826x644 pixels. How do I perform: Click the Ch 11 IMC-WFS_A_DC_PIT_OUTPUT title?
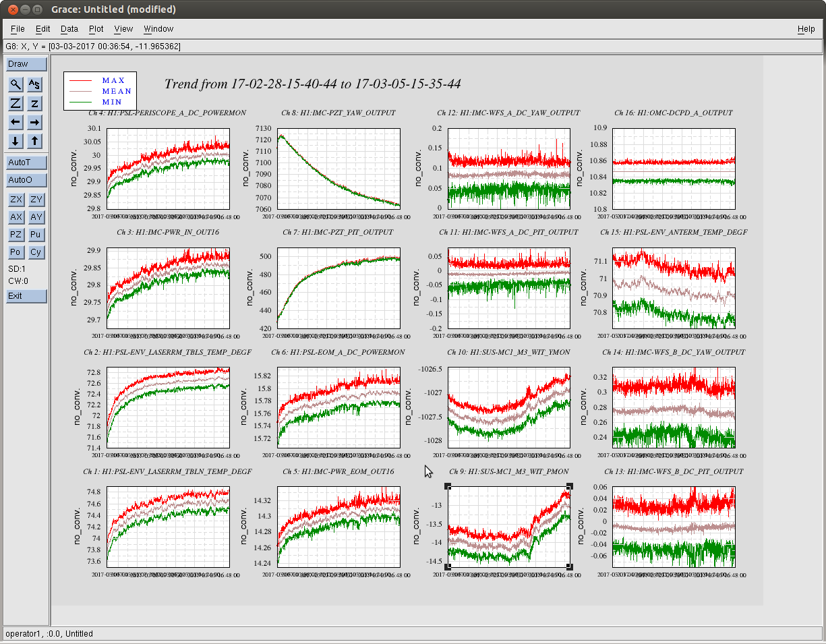(508, 233)
